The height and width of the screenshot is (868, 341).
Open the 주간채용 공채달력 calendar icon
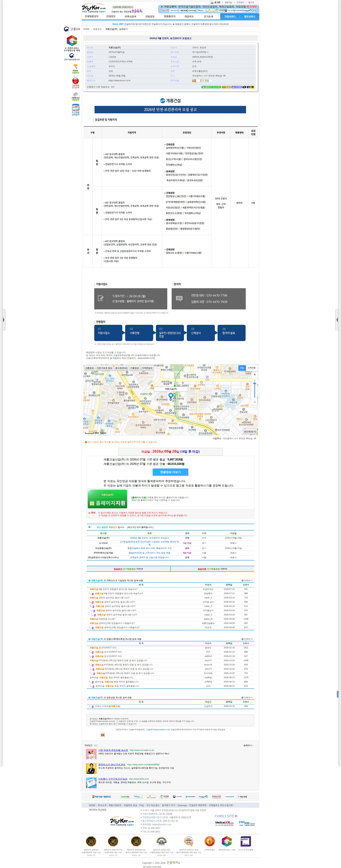click(x=75, y=110)
